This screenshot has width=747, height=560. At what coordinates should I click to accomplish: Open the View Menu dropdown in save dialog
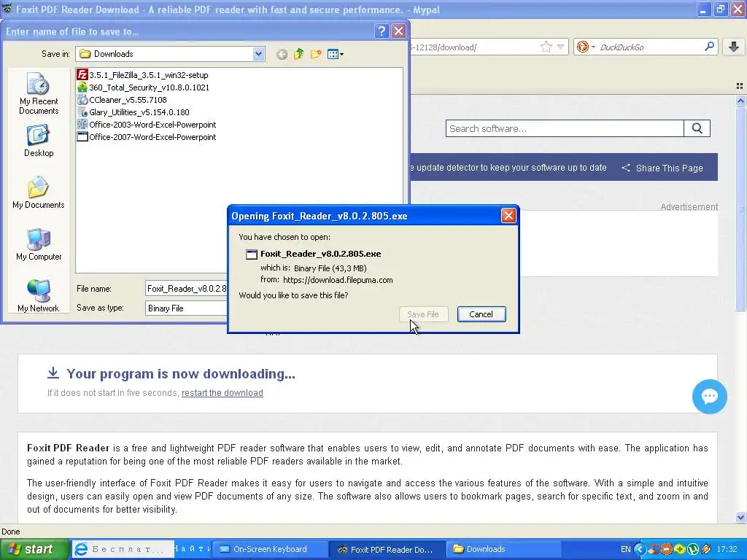coord(336,54)
